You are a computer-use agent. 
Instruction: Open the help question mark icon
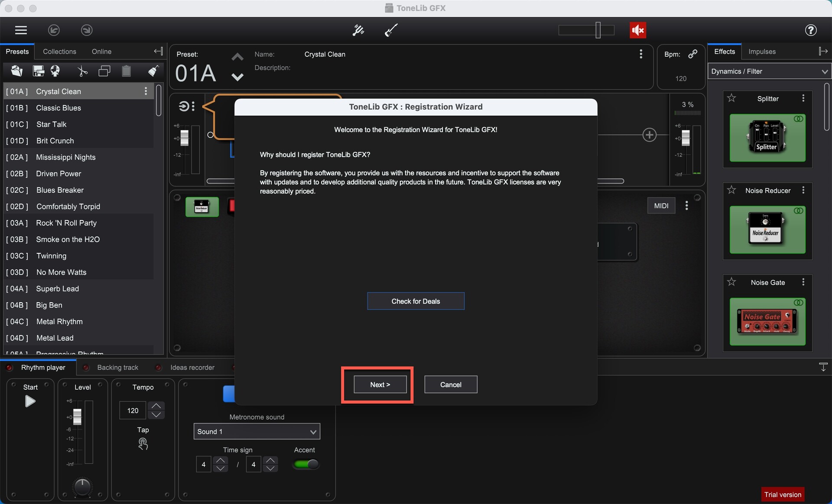pyautogui.click(x=811, y=30)
